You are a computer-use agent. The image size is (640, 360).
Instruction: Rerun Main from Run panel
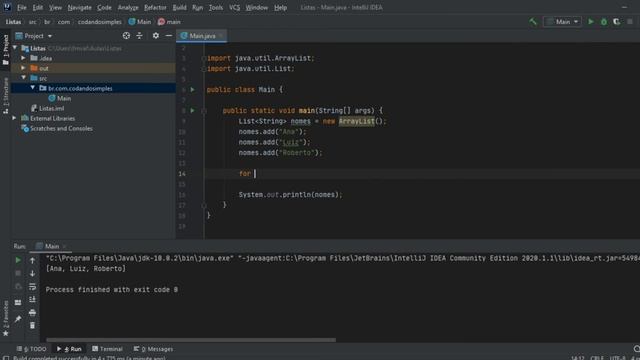(18, 260)
